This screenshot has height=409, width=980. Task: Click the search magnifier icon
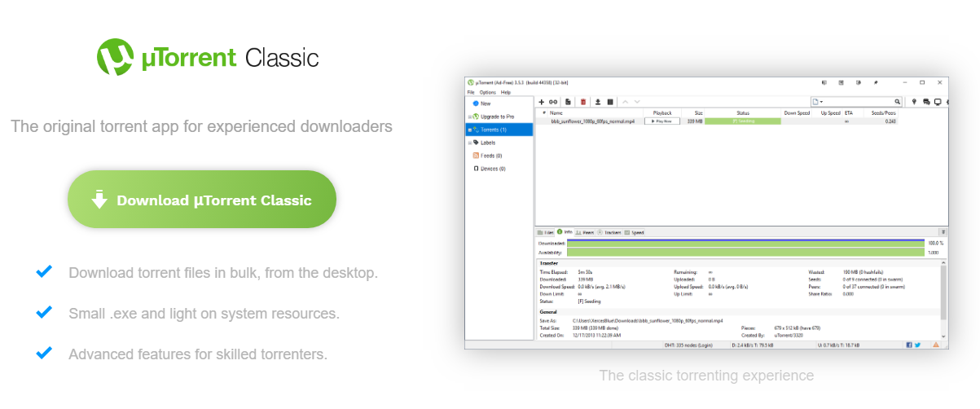coord(898,102)
